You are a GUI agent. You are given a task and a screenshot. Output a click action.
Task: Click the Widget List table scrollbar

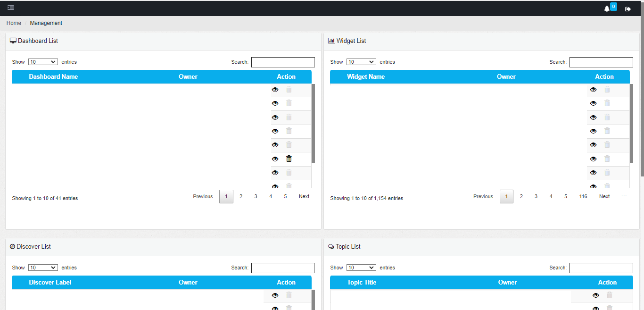[x=631, y=123]
